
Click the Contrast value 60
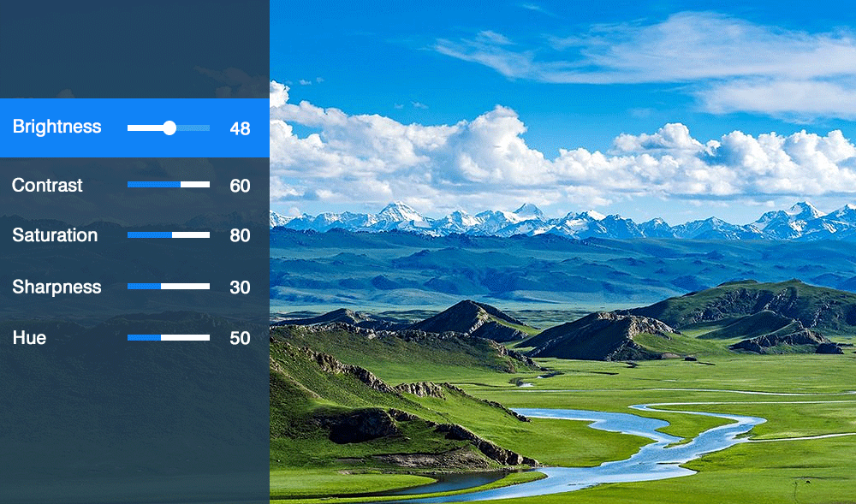click(241, 186)
